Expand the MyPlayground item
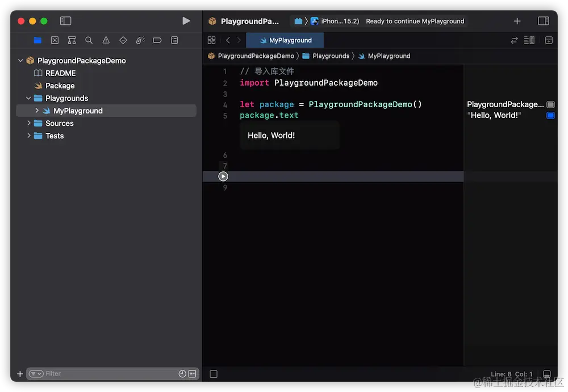Screen dimensions: 568x392 [36, 111]
